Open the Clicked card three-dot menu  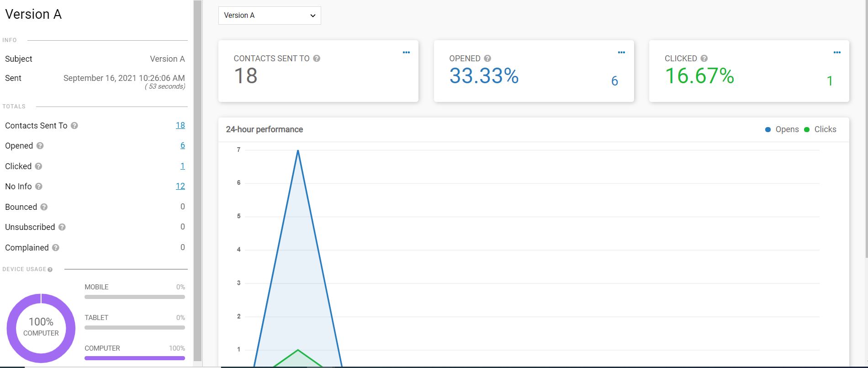pos(837,53)
